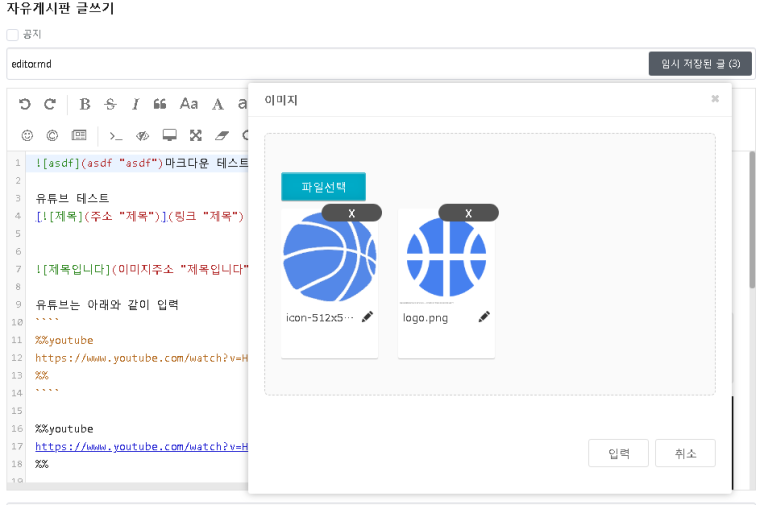The width and height of the screenshot is (760, 505).
Task: Click the 파일선택 button
Action: (323, 187)
